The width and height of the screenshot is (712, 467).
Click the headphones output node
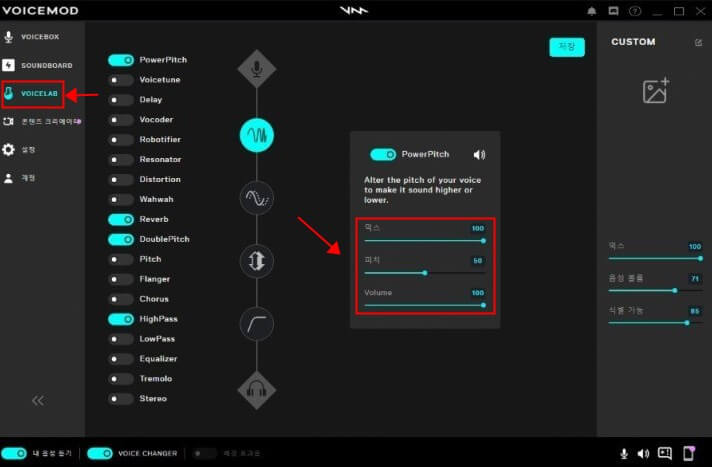pyautogui.click(x=257, y=389)
